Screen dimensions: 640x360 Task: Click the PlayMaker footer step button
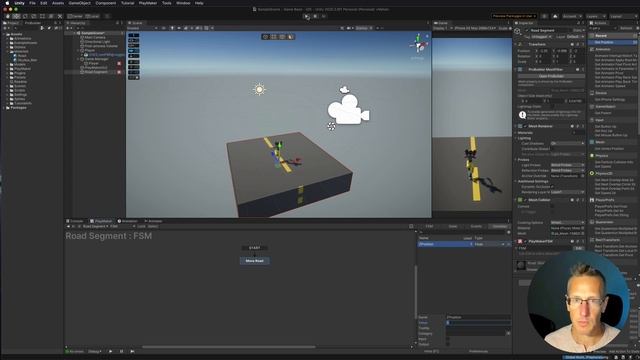(x=132, y=351)
